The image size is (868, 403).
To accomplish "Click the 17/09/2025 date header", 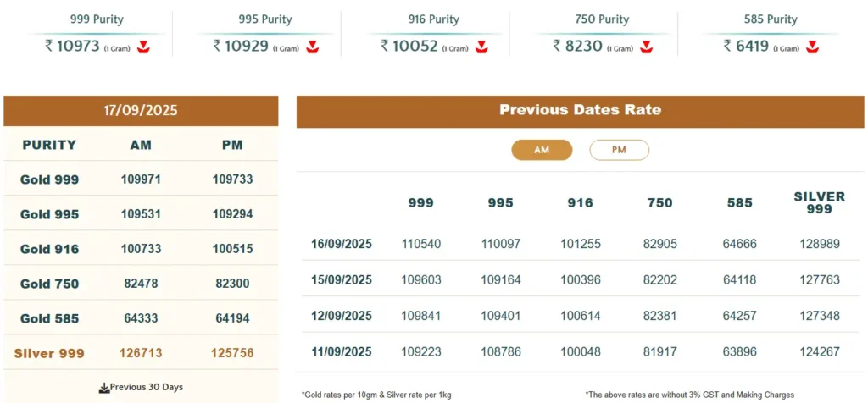I will click(x=141, y=110).
